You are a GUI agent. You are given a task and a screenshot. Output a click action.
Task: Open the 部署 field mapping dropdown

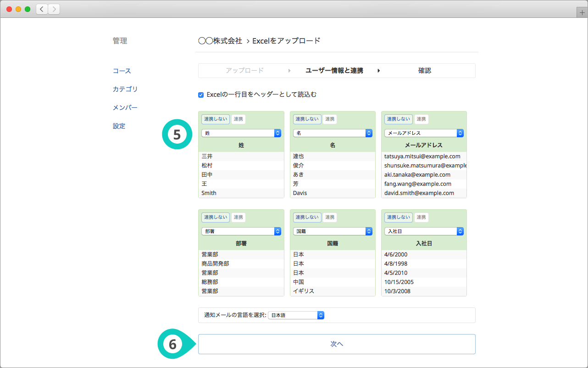[241, 231]
